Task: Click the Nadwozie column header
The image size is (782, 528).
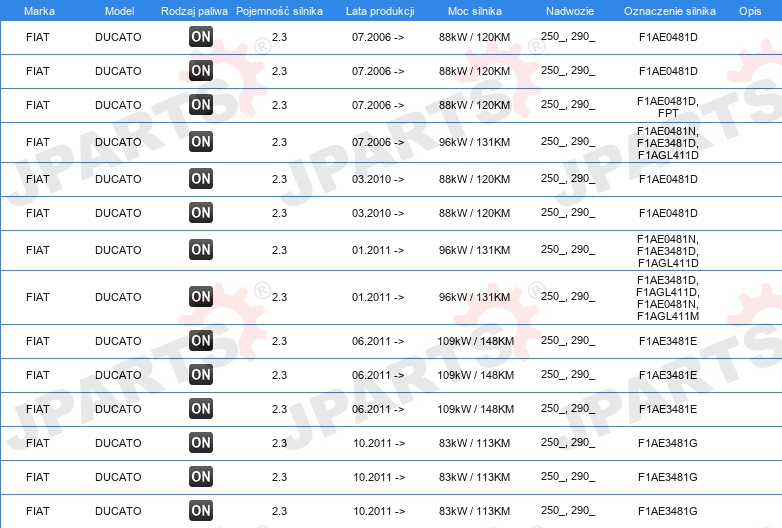Action: pos(570,11)
